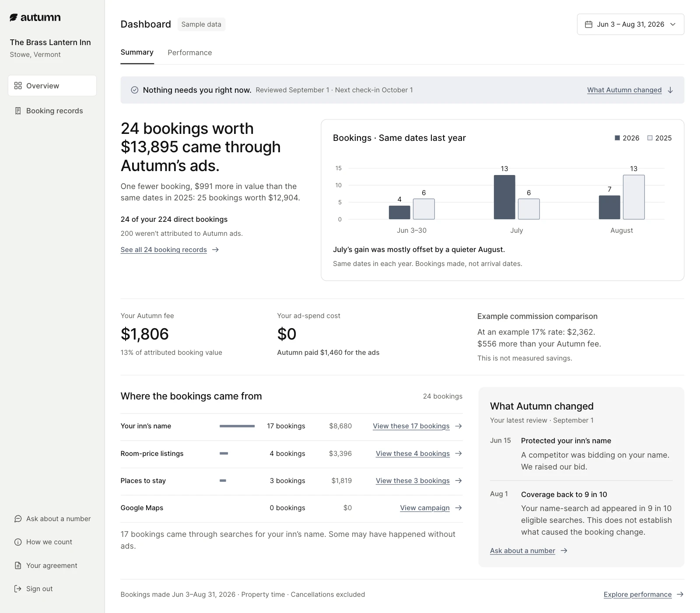Click the Sign out door icon
The height and width of the screenshot is (613, 700).
pos(18,588)
